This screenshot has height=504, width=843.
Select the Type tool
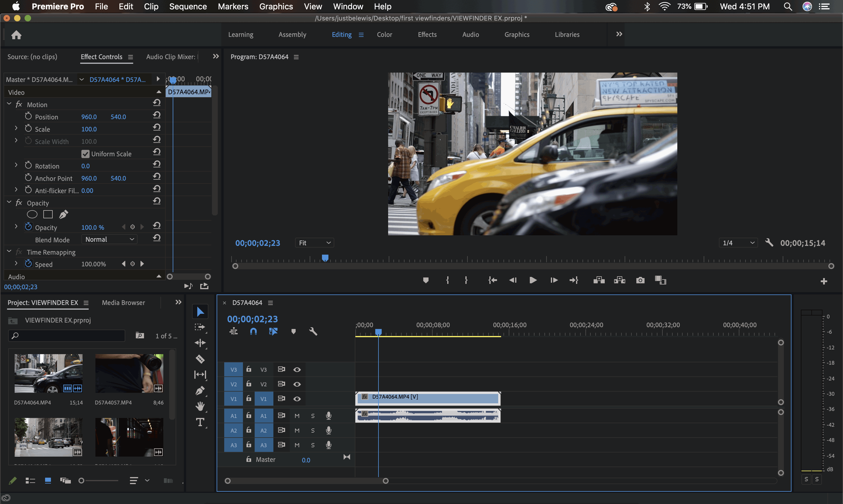200,422
